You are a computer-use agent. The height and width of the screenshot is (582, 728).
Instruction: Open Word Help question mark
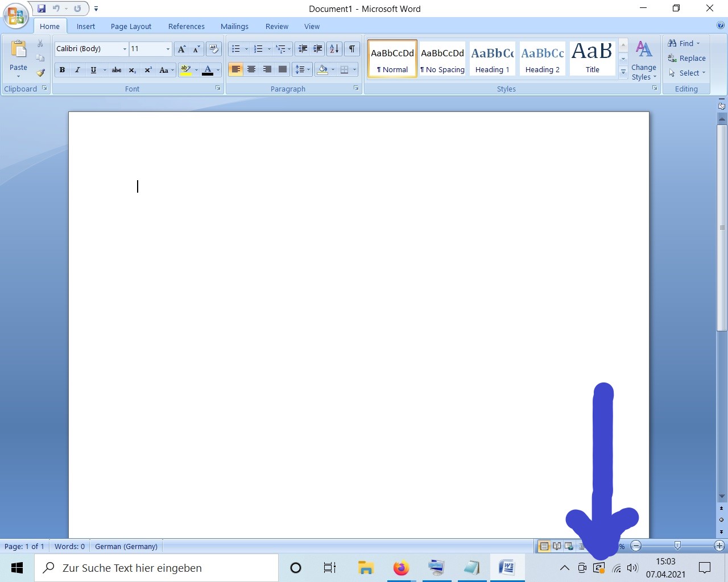pyautogui.click(x=721, y=26)
